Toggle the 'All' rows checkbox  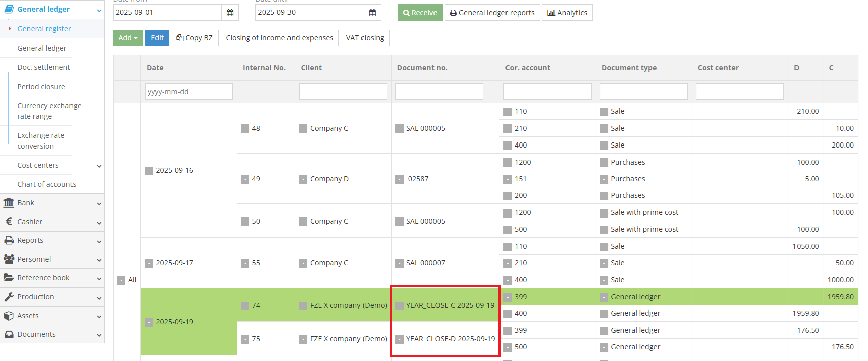tap(121, 280)
